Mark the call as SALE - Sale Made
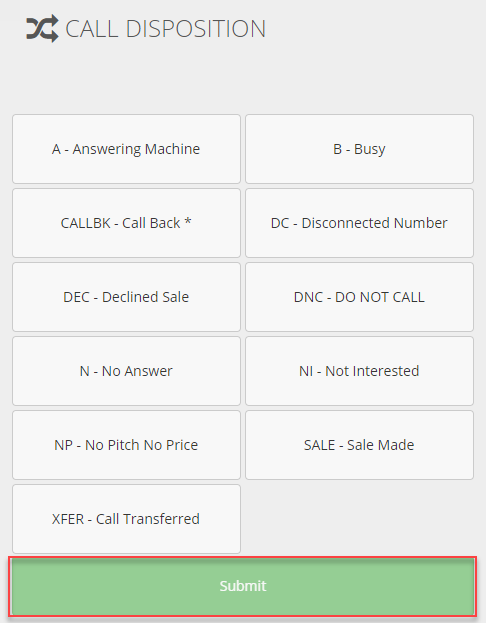Viewport: 486px width, 623px height. click(359, 445)
